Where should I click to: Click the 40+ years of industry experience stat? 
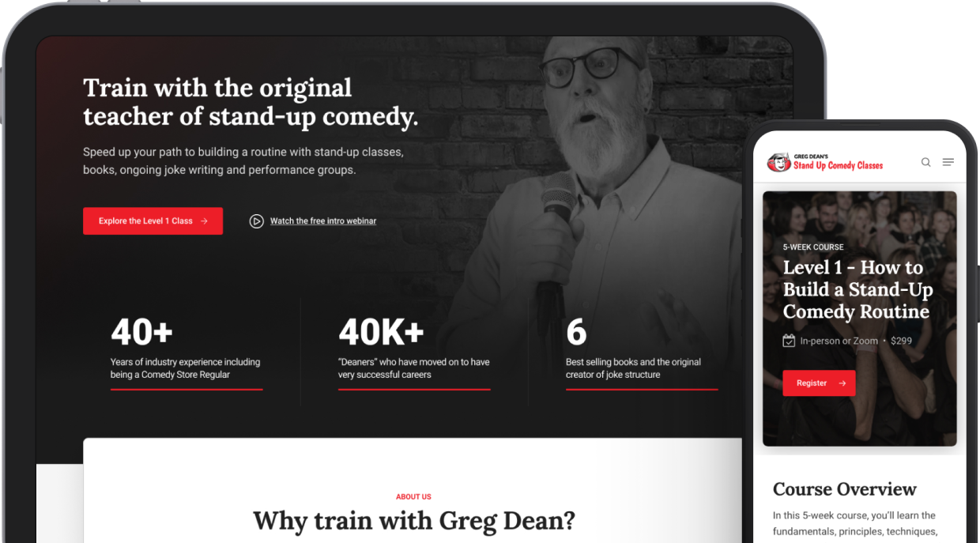187,351
